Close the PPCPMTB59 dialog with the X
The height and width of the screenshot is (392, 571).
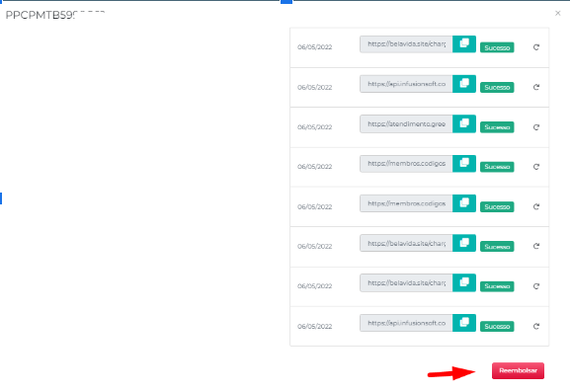point(557,14)
